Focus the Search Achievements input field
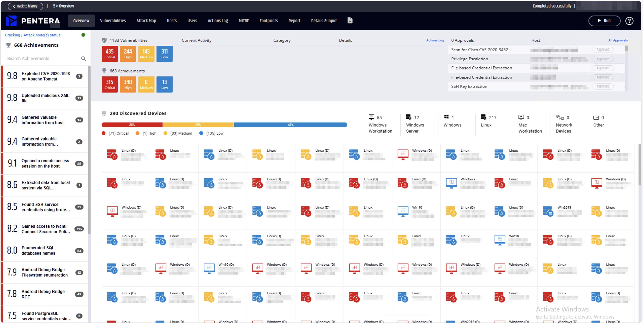The height and width of the screenshot is (324, 644). (x=43, y=59)
